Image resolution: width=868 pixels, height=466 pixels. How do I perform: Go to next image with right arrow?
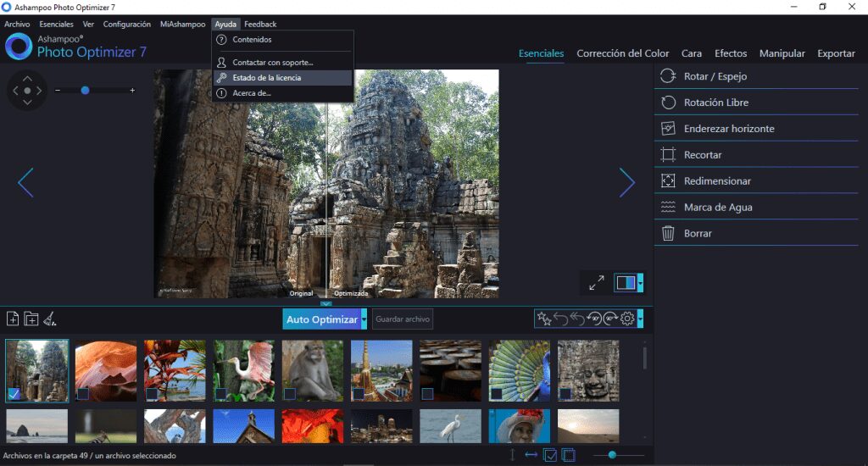pos(626,183)
